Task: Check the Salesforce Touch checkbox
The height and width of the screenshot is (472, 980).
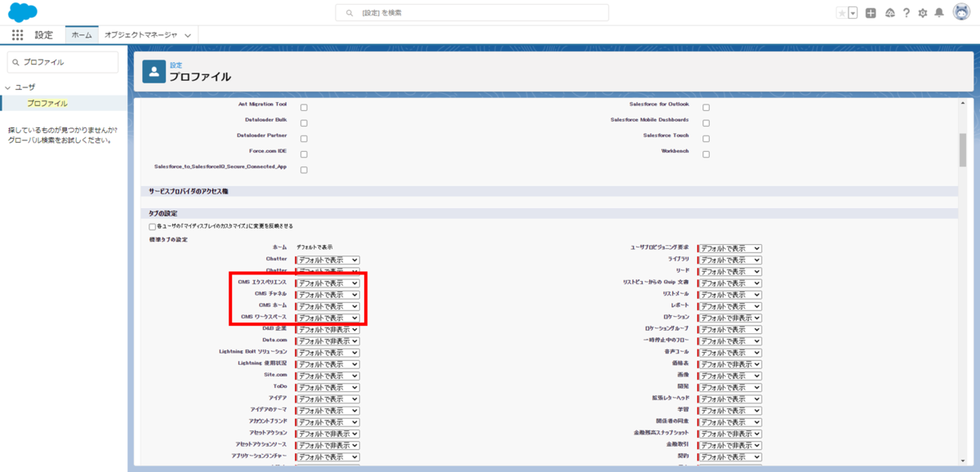Action: 706,139
